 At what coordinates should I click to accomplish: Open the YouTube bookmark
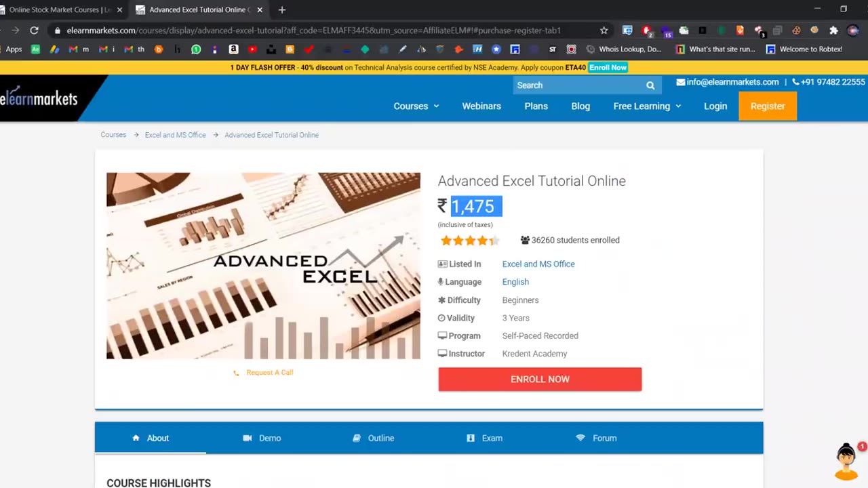pyautogui.click(x=252, y=49)
